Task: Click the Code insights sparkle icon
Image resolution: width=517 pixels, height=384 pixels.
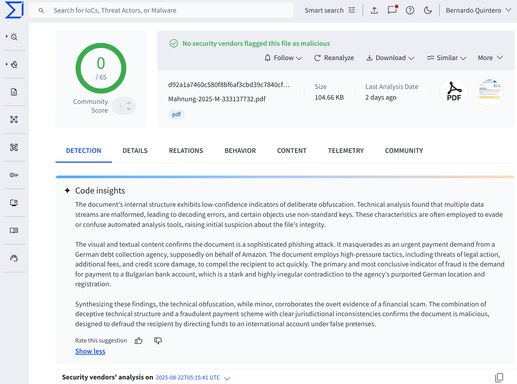Action: pos(67,191)
